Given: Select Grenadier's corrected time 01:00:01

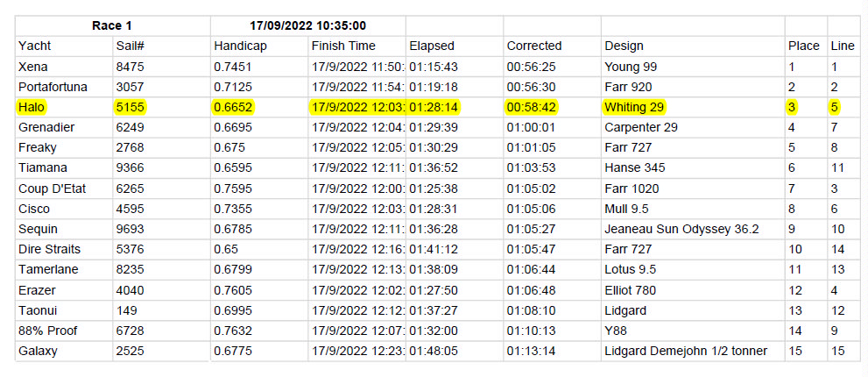Looking at the screenshot, I should tap(533, 127).
